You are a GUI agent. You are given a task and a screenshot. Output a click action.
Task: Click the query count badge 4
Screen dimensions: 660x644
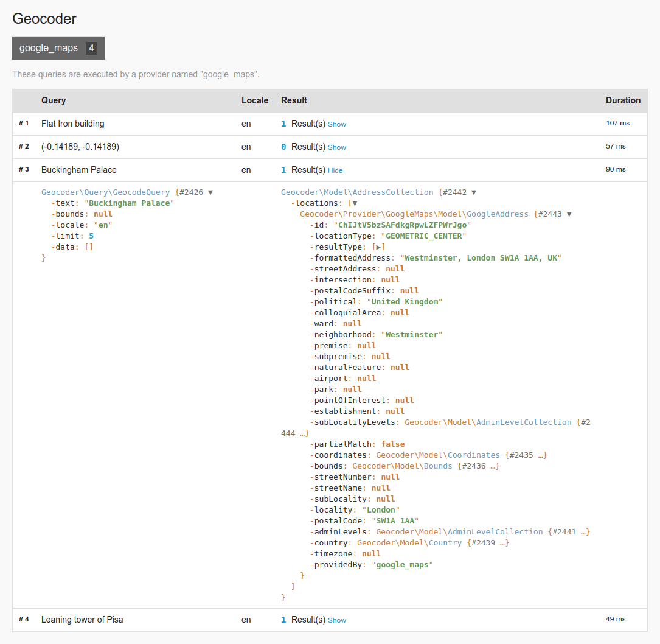pyautogui.click(x=91, y=48)
